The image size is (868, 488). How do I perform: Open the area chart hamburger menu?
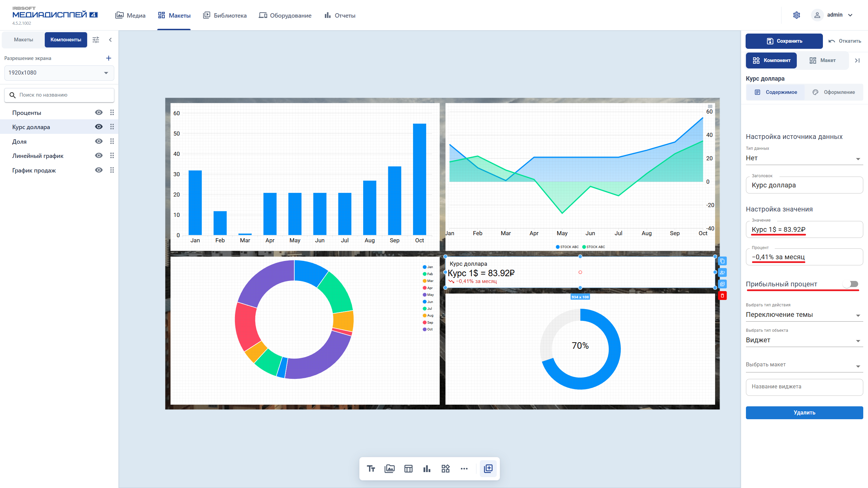tap(710, 106)
